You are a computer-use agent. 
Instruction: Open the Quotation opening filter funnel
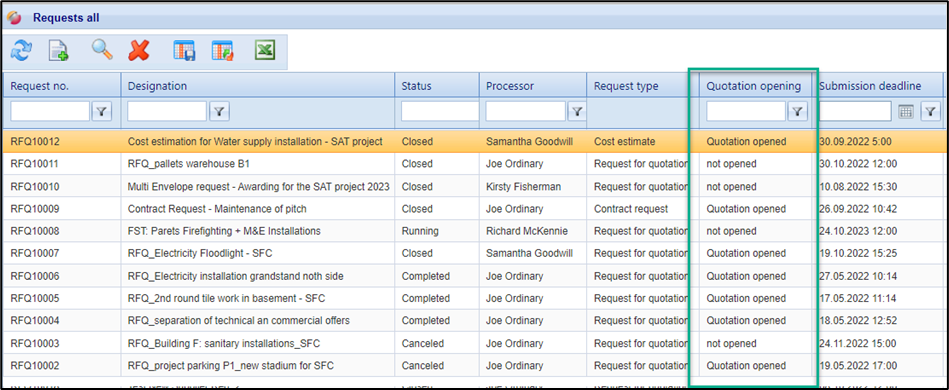click(x=798, y=111)
